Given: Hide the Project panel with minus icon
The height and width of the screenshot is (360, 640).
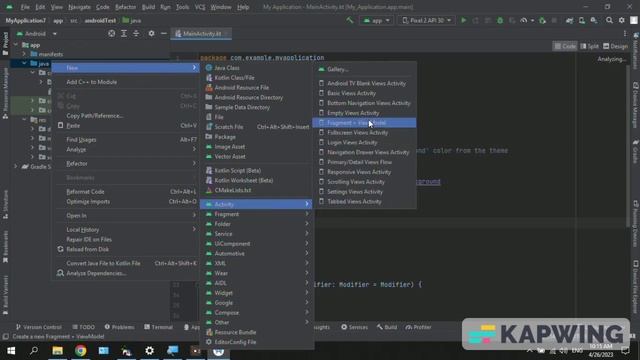Looking at the screenshot, I should click(x=163, y=33).
